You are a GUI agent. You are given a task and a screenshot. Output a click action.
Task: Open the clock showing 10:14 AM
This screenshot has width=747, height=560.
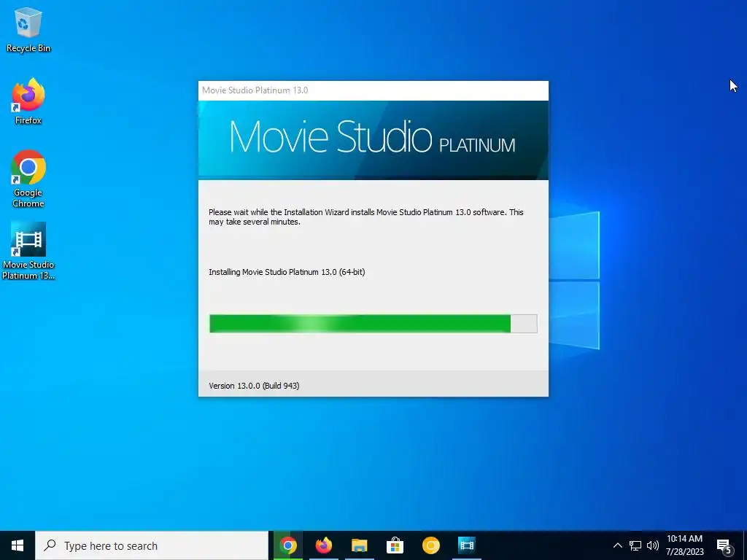click(684, 545)
